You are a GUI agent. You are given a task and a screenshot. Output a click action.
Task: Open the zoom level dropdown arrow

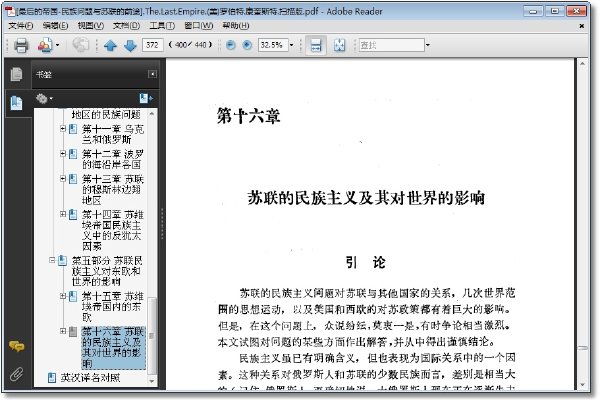point(292,45)
